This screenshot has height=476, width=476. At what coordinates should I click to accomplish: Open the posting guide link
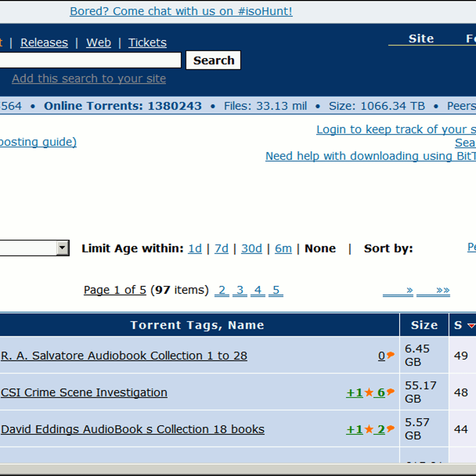click(38, 142)
